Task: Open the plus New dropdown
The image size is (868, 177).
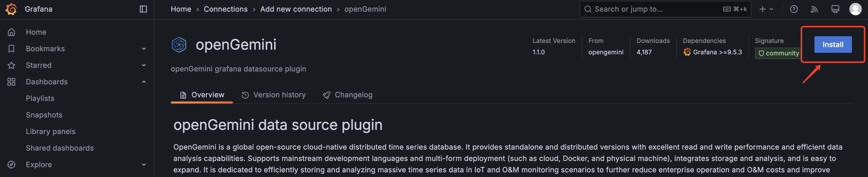Action: coord(766,9)
